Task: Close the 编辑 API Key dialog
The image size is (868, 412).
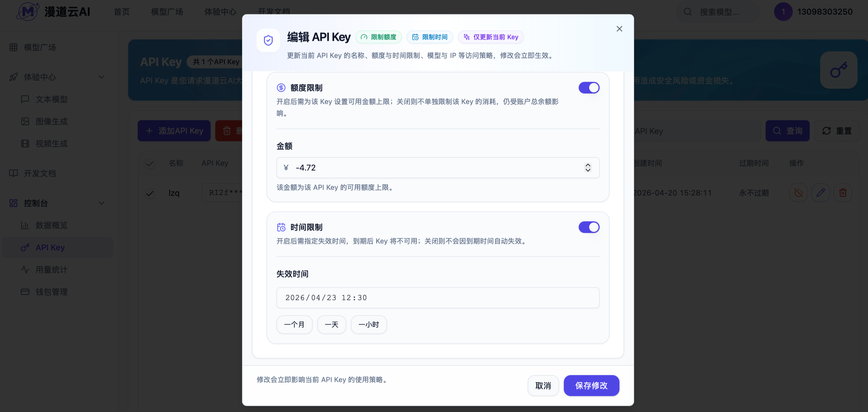Action: (619, 29)
